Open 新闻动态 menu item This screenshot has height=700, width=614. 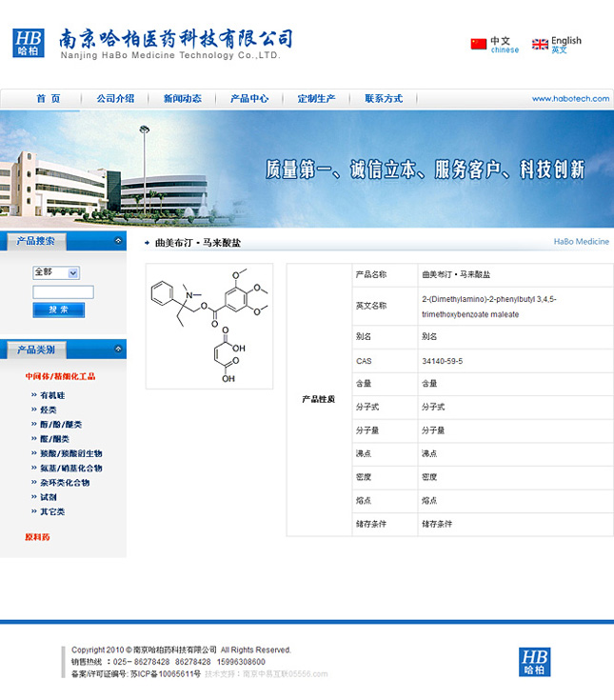click(x=183, y=99)
